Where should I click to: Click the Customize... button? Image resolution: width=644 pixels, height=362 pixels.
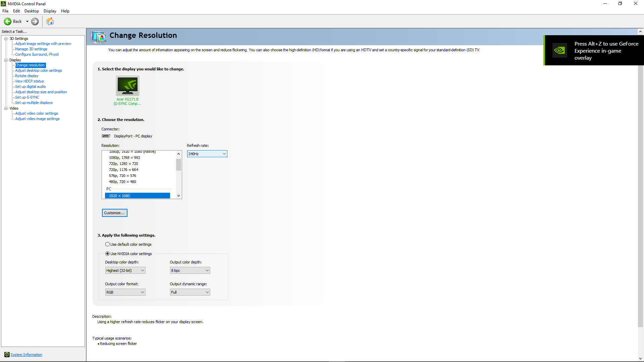(114, 213)
